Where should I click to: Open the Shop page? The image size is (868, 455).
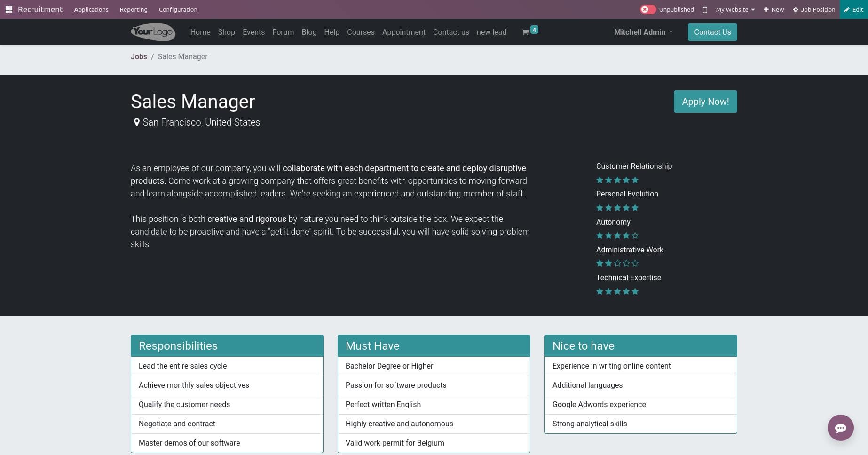226,32
